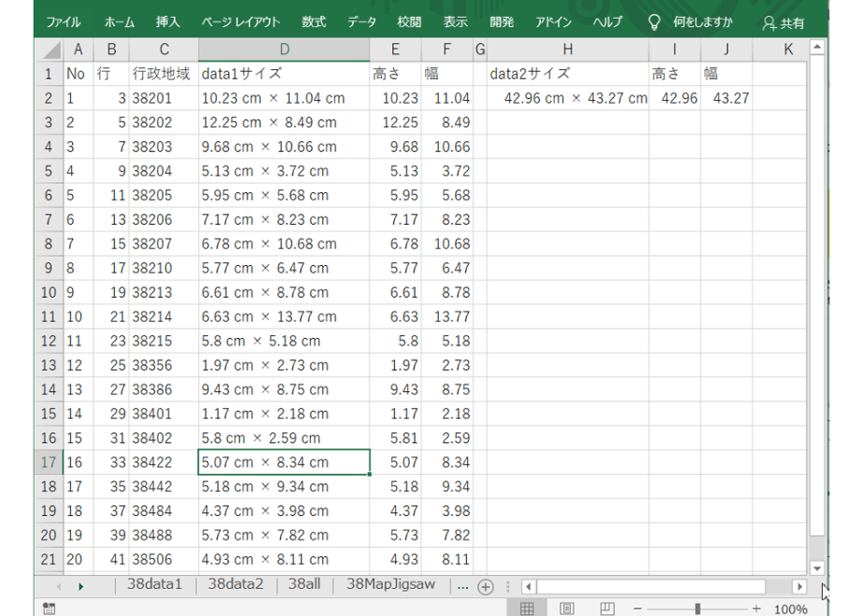Click the macro record status bar icon

pyautogui.click(x=49, y=609)
